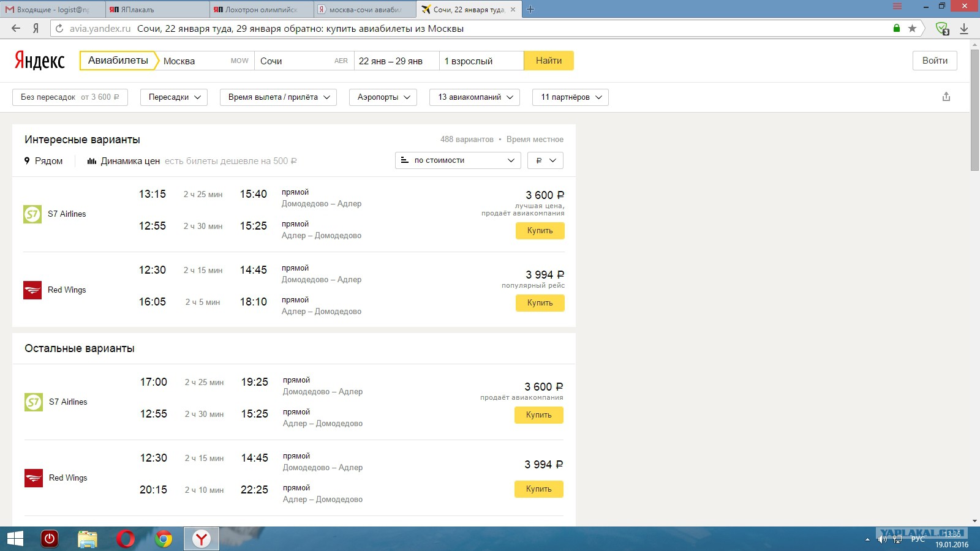
Task: Click the 'популярный рейс' label
Action: [533, 285]
